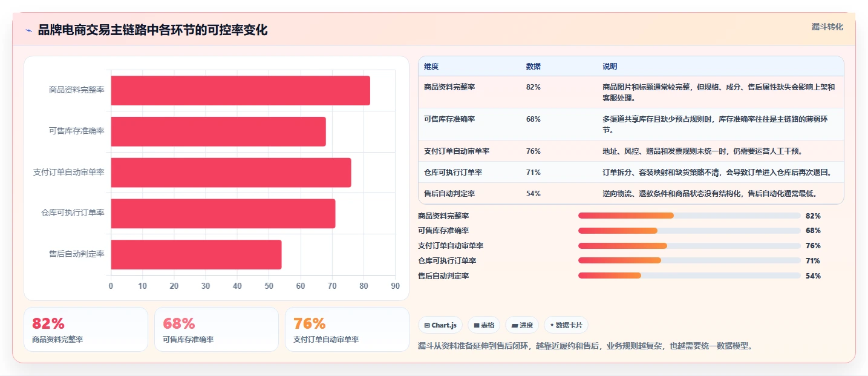Click the 支付订单自动审单率 bar in the chart
868x376 pixels.
click(231, 173)
